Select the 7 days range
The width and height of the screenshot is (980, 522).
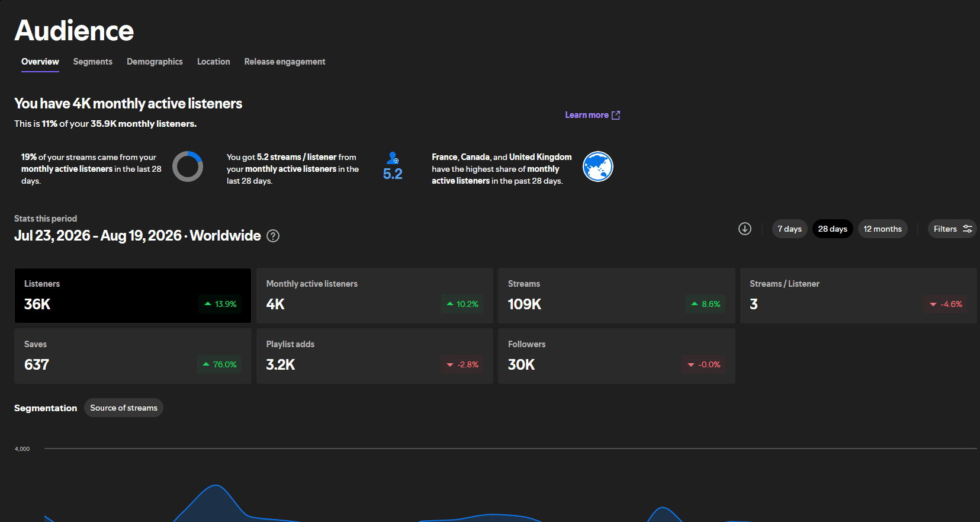[789, 229]
